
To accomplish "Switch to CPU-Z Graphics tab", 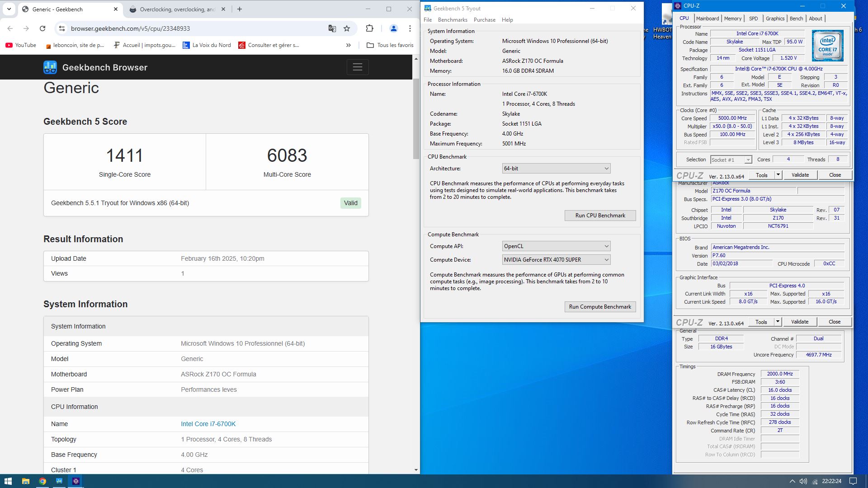I will pos(775,19).
